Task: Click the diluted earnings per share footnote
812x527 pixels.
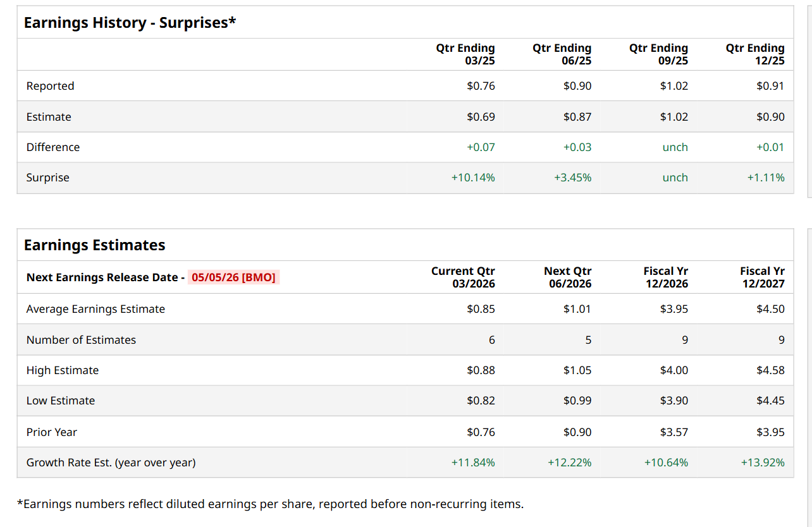Action: pyautogui.click(x=270, y=504)
